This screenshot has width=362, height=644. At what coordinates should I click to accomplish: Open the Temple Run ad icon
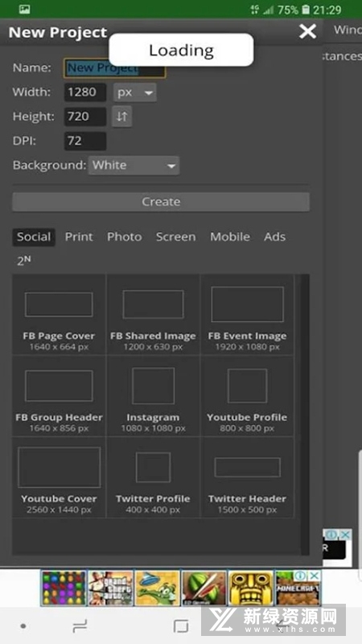click(x=251, y=588)
